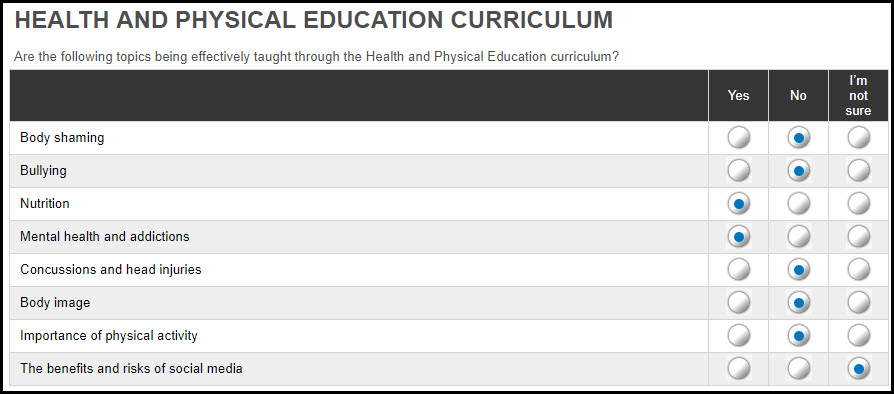Select Yes for benefits and risks of social media
The height and width of the screenshot is (394, 894).
tap(738, 369)
